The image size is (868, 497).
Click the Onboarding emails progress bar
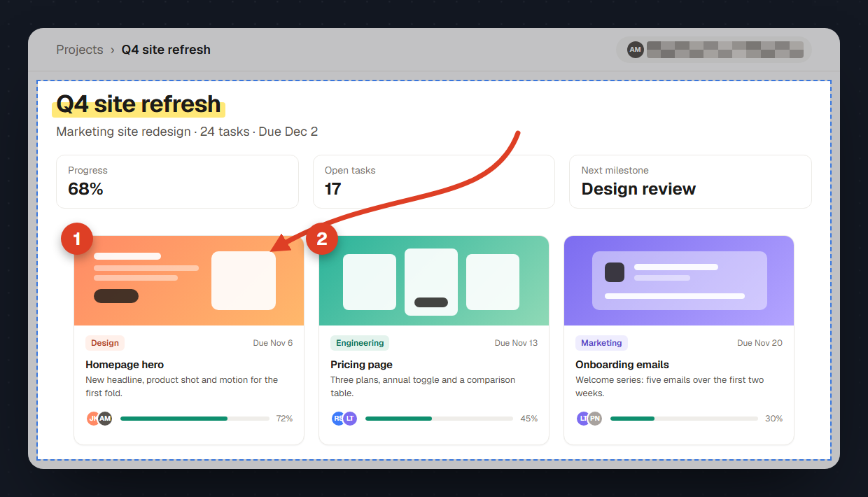tap(684, 419)
